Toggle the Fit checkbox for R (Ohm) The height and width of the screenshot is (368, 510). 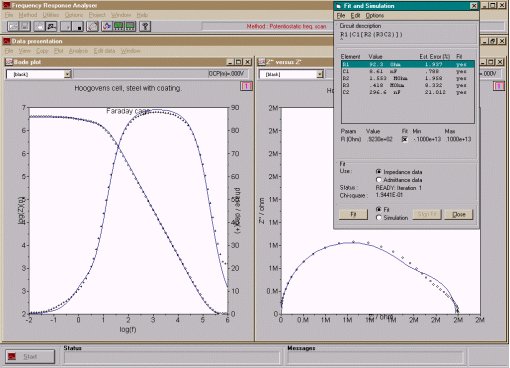404,139
